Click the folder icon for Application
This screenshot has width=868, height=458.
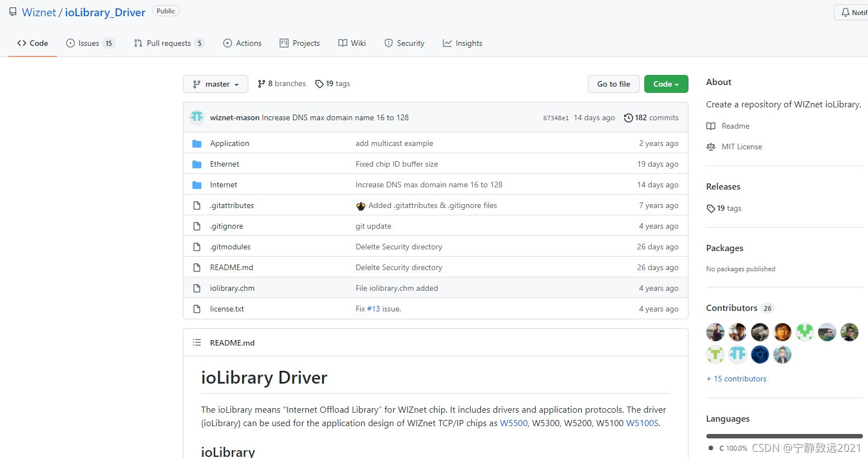pyautogui.click(x=197, y=144)
